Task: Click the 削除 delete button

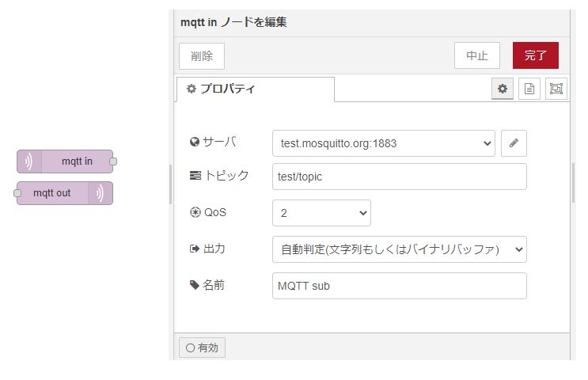Action: pyautogui.click(x=202, y=56)
